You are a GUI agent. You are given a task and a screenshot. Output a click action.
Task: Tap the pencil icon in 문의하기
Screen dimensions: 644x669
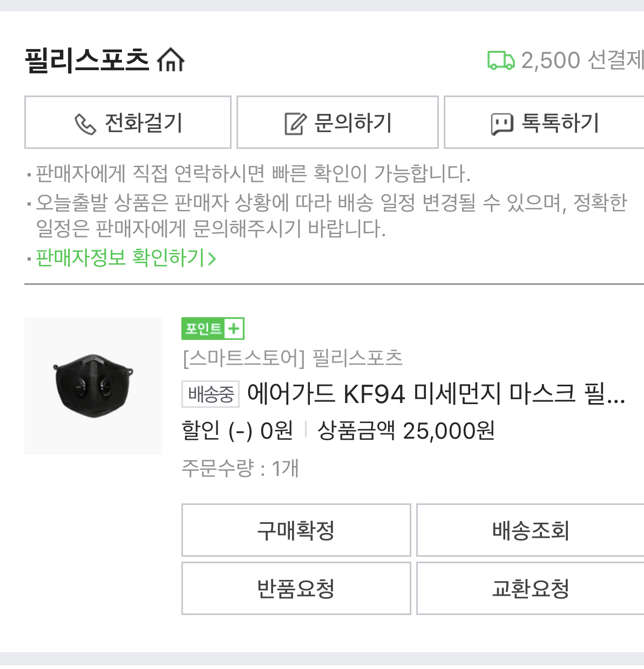(295, 124)
